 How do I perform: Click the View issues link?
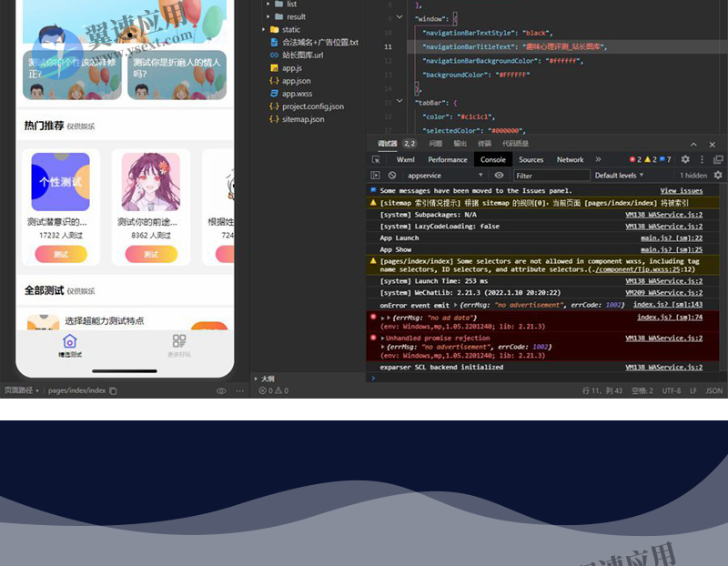click(681, 190)
